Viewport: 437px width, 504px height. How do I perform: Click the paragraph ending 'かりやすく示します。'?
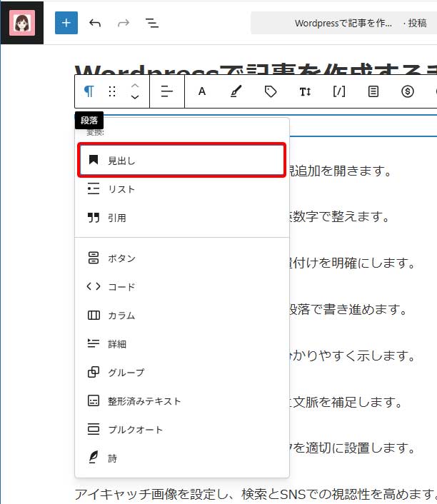(352, 356)
